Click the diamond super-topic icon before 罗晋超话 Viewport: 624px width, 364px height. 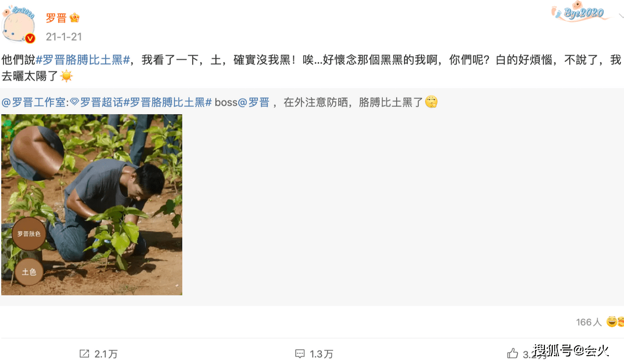[75, 102]
